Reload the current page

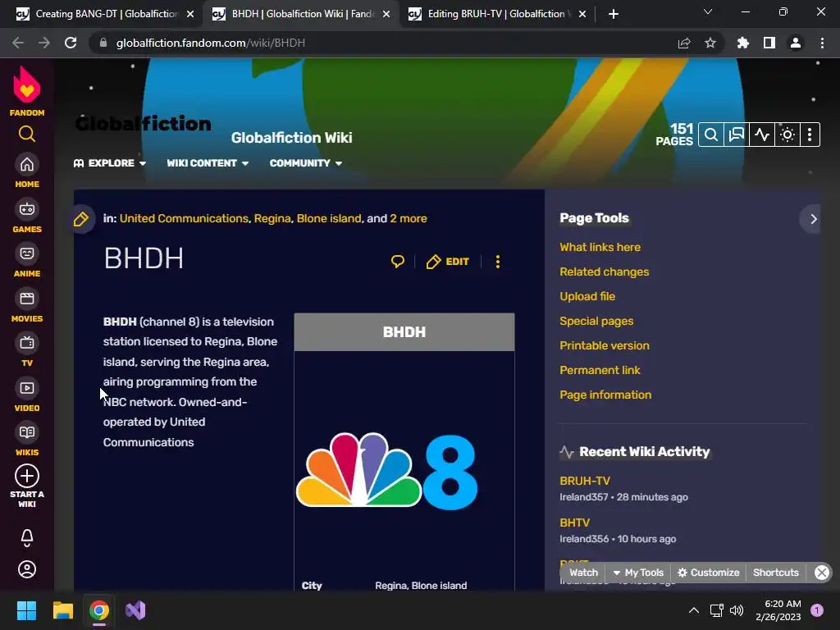click(x=71, y=43)
